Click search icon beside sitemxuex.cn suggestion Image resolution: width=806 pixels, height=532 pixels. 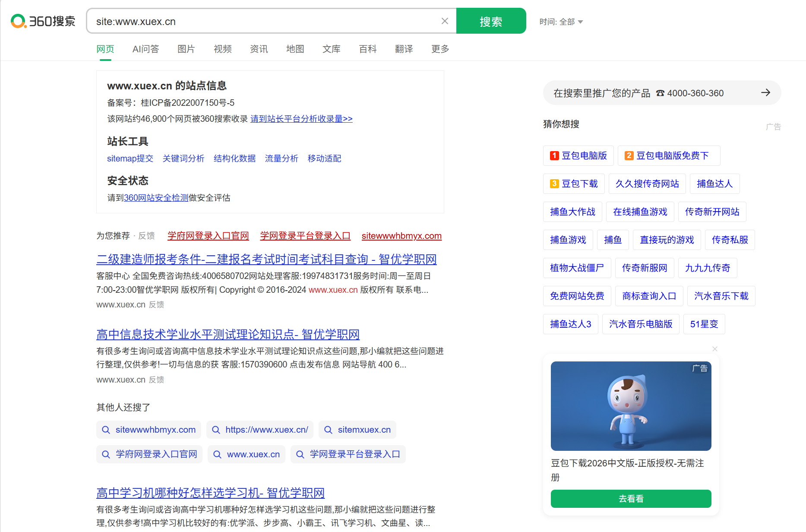[328, 430]
